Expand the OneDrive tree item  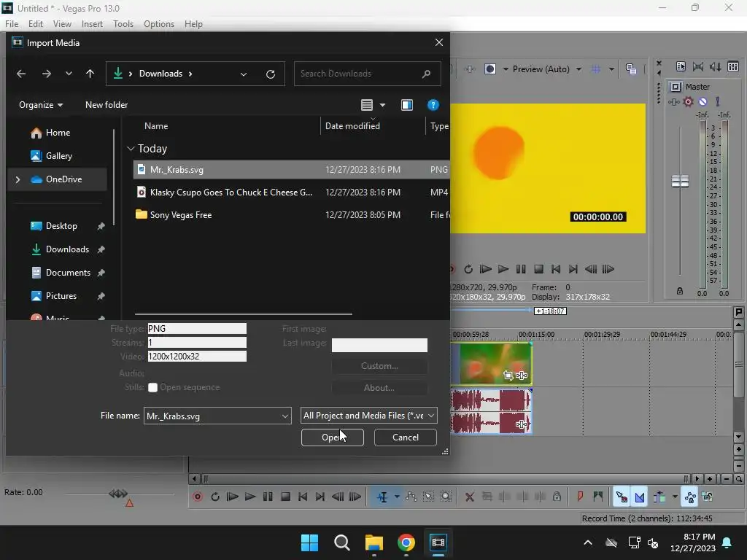[18, 179]
